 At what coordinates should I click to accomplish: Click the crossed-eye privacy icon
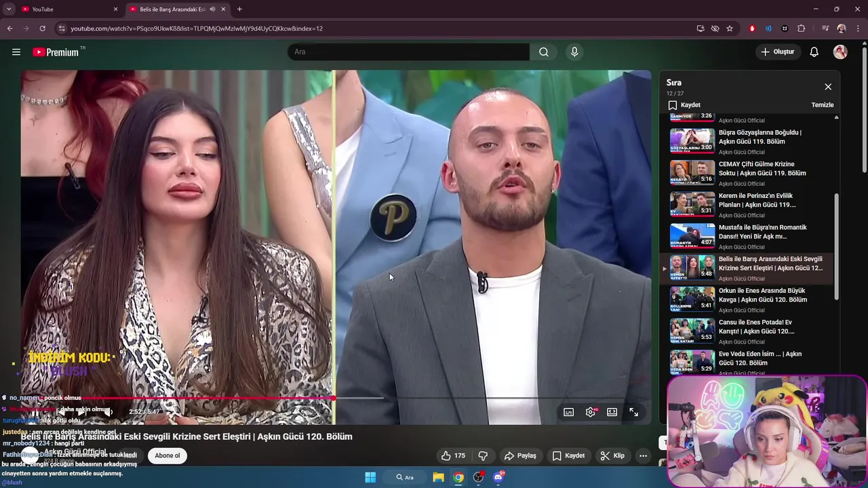click(x=715, y=28)
